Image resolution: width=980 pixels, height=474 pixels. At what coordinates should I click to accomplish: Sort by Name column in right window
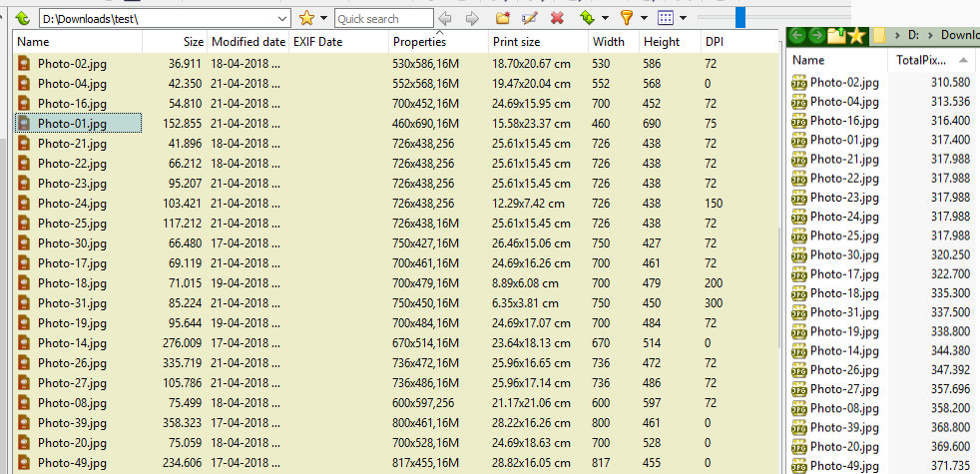pos(837,61)
